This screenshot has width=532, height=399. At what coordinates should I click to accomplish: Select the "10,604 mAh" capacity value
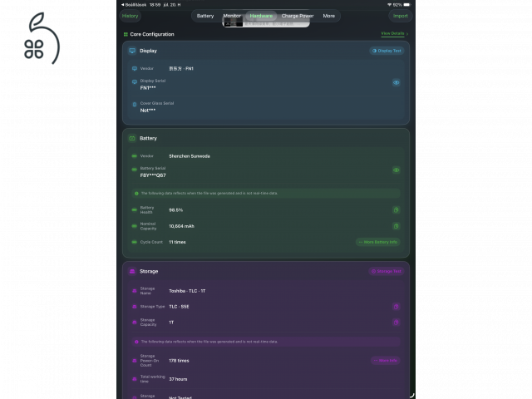tap(181, 226)
